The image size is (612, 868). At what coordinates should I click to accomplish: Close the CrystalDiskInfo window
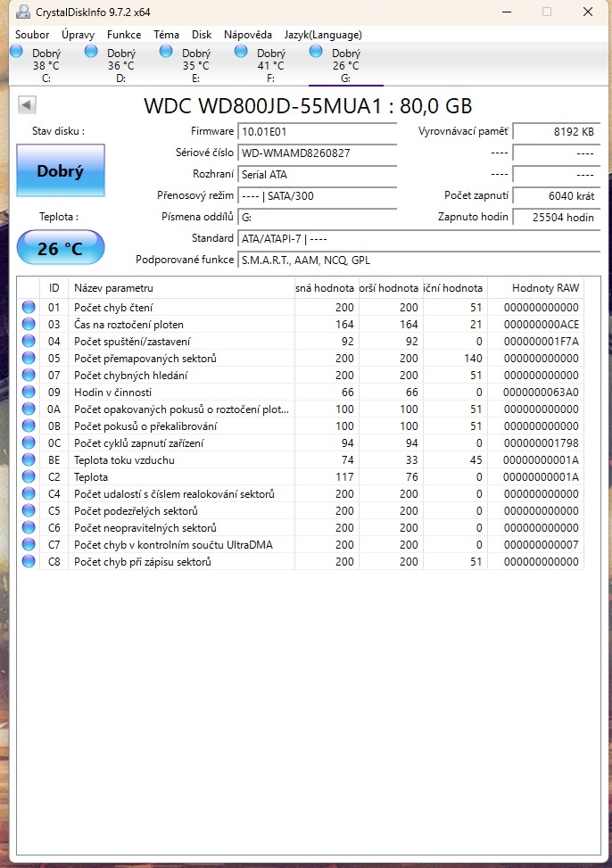tap(588, 12)
